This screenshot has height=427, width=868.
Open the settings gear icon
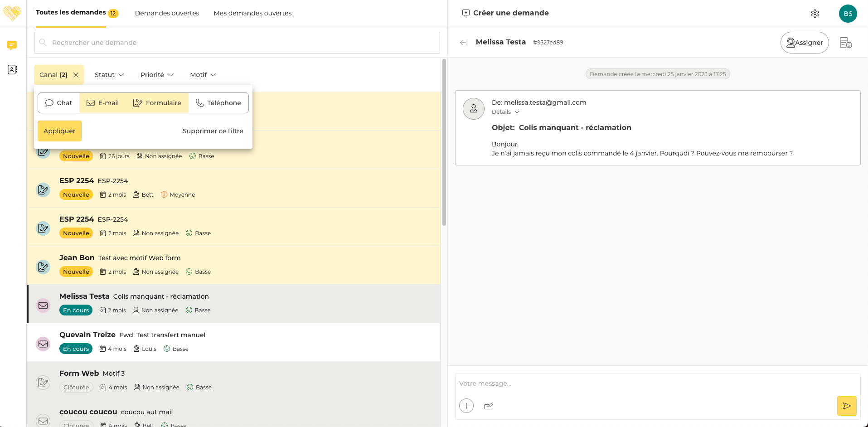[815, 14]
